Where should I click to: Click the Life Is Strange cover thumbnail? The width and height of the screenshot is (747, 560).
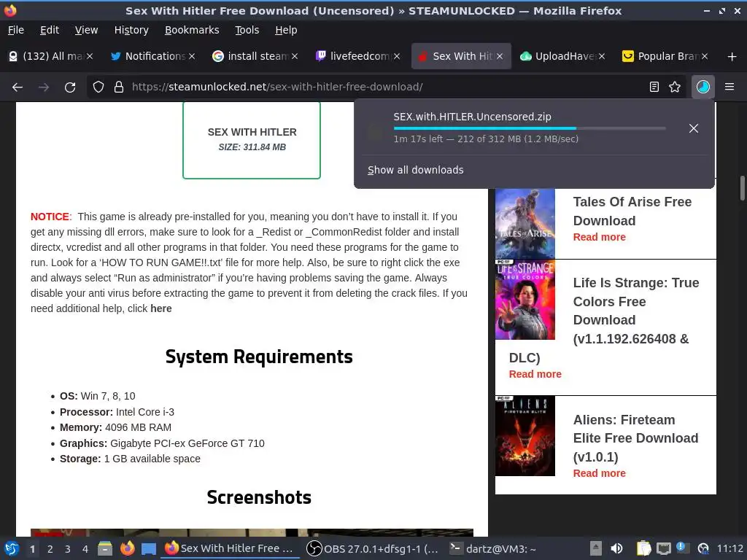tap(525, 300)
